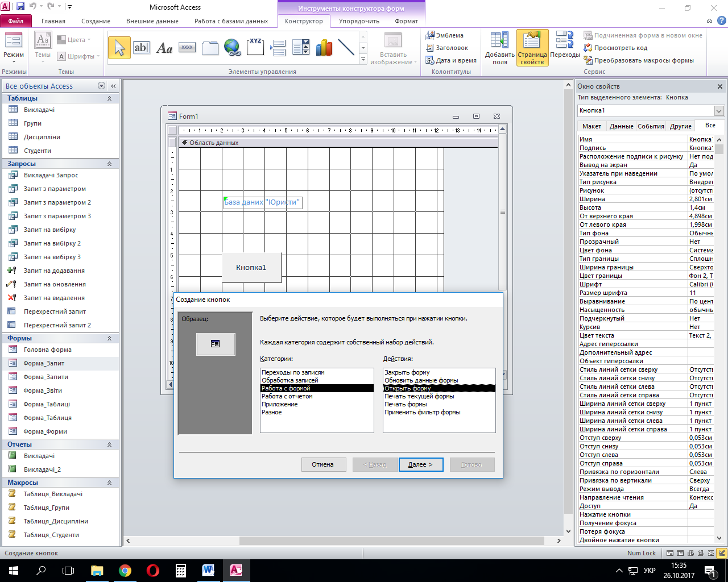Close the Окно свойств property sheet
The image size is (728, 582).
click(x=720, y=86)
